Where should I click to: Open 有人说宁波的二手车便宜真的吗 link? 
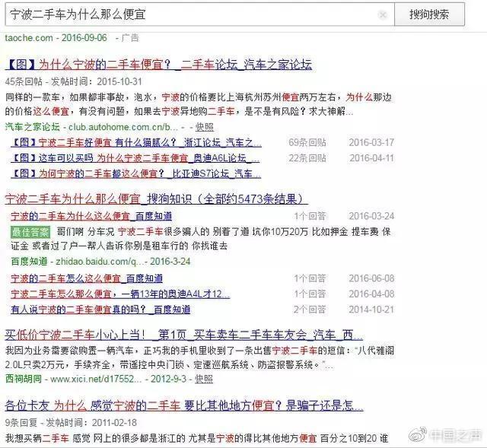click(x=100, y=310)
